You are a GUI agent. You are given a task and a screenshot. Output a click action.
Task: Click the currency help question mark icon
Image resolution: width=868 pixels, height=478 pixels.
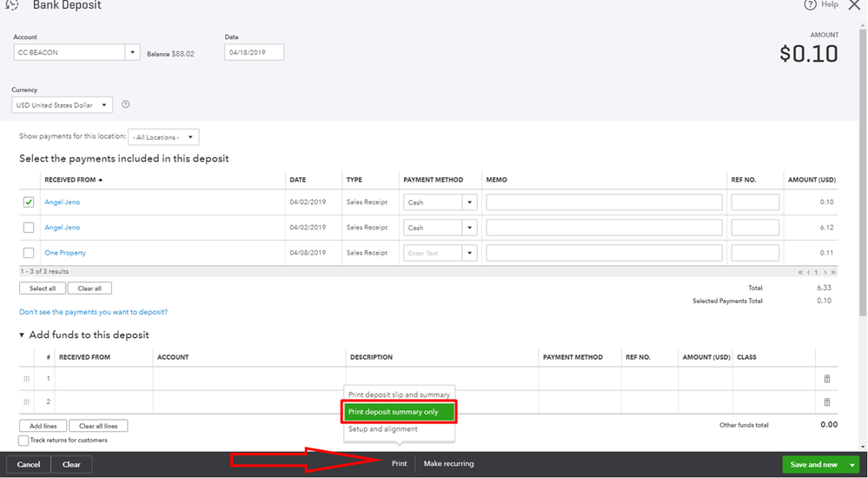[126, 104]
